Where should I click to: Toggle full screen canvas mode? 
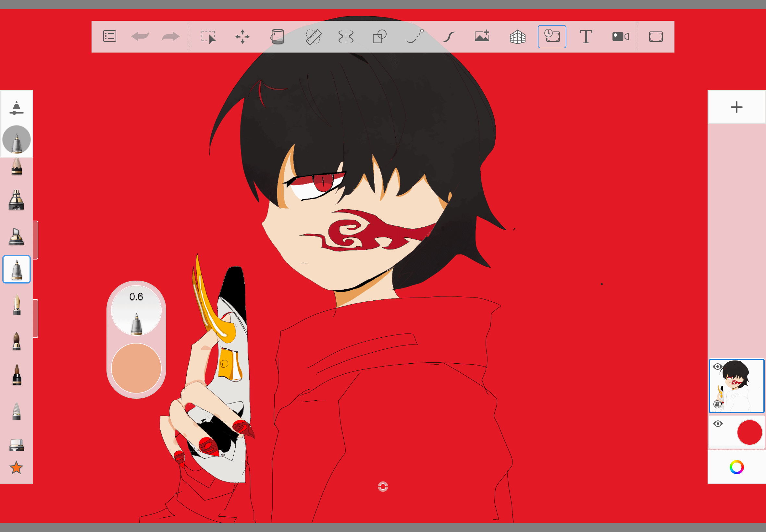[656, 37]
